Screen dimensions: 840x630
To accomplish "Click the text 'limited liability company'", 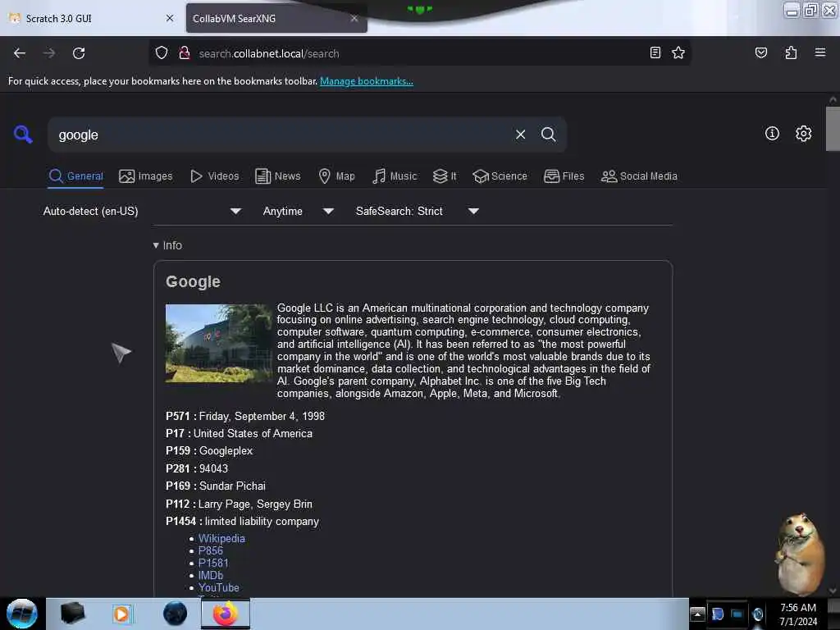I will point(262,521).
